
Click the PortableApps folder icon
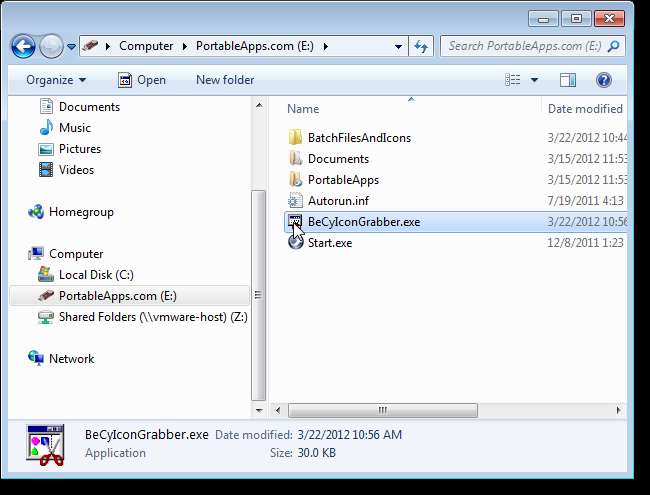coord(295,180)
